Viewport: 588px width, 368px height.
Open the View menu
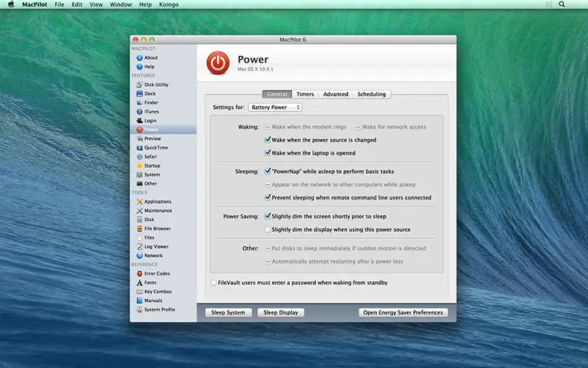[96, 4]
